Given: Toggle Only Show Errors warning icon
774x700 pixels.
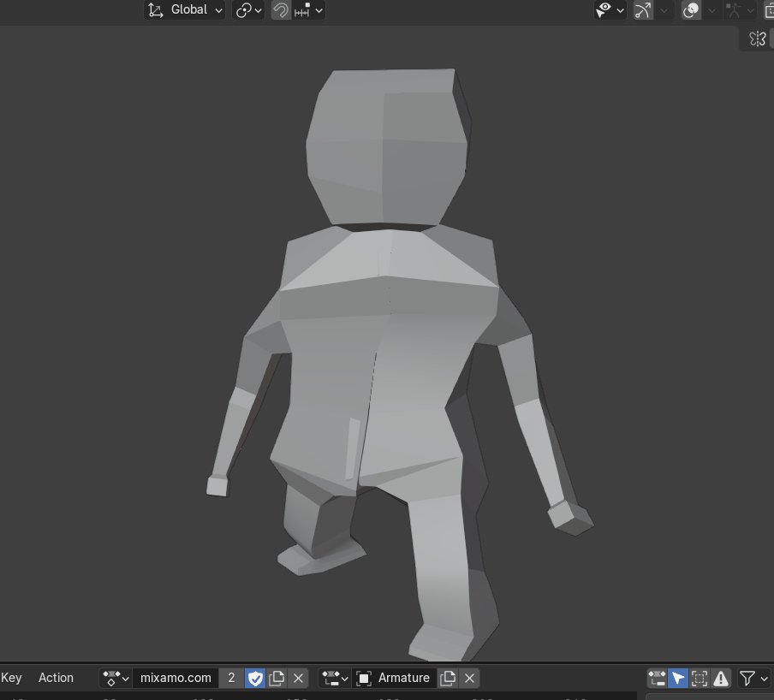Looking at the screenshot, I should pos(721,678).
